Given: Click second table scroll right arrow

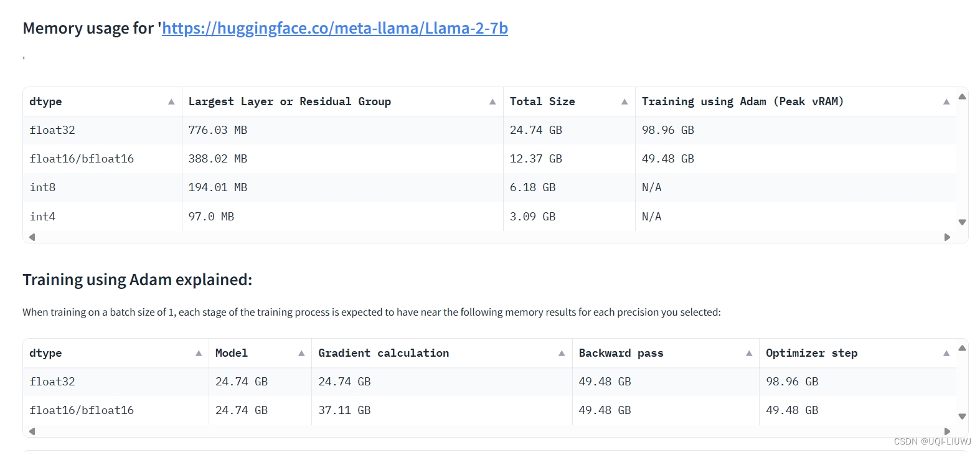Looking at the screenshot, I should coord(947,431).
